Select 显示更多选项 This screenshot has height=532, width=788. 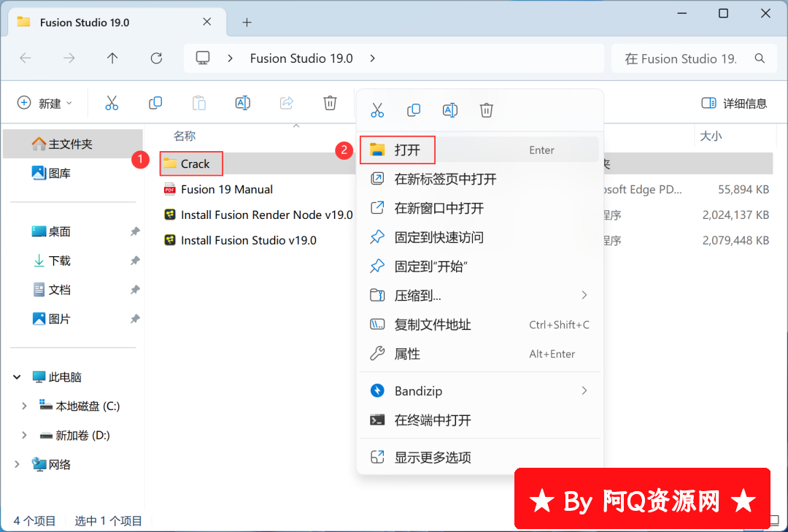(479, 457)
